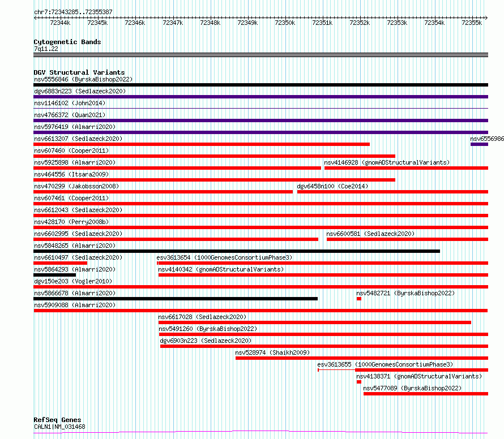Open nsv470299 (Jakobsson2008) variant
This screenshot has width=504, height=439.
coord(76,186)
